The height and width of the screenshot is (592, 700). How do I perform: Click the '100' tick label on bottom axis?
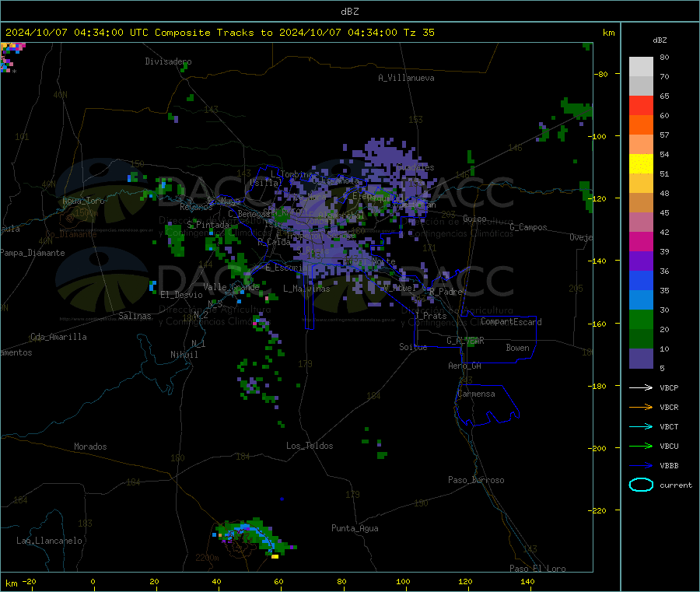pyautogui.click(x=403, y=581)
